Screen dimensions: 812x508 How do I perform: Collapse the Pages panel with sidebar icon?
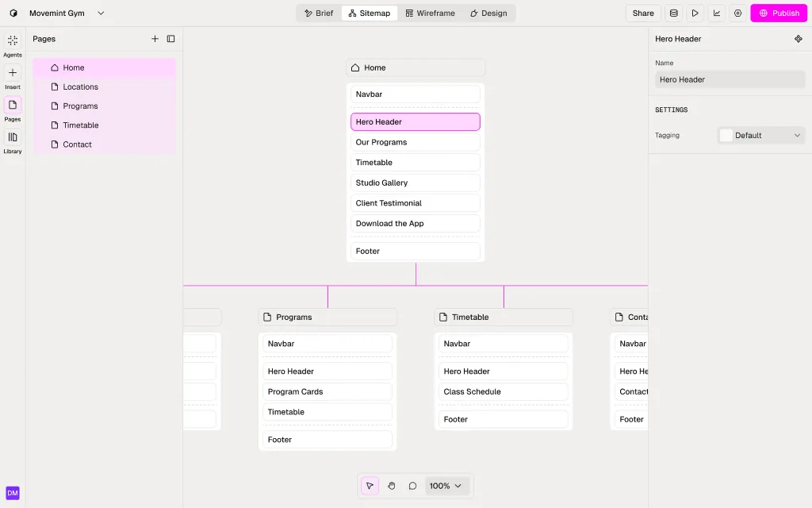point(171,39)
